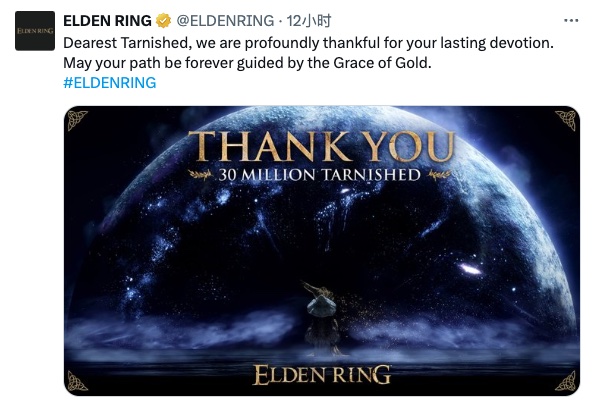Viewport: 596px width, 404px height.
Task: Click the top-left corner knot ornament
Action: (x=77, y=120)
